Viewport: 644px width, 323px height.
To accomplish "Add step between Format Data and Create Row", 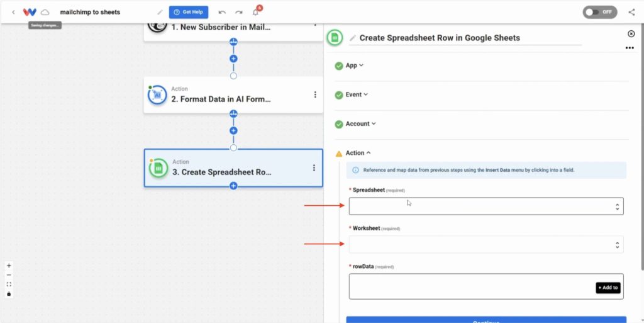I will [233, 131].
